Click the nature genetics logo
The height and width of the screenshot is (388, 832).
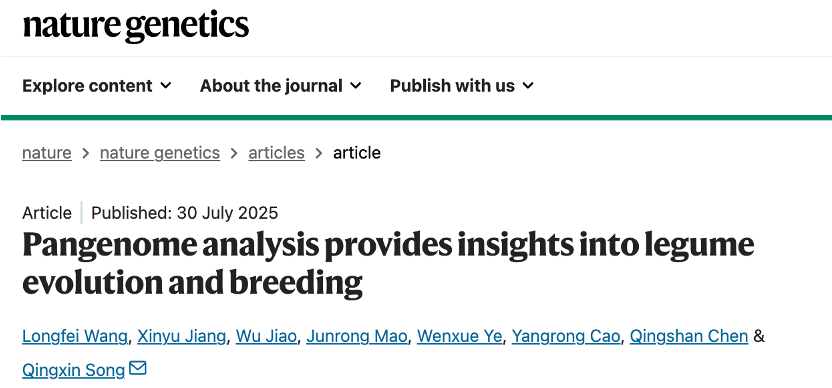point(136,26)
